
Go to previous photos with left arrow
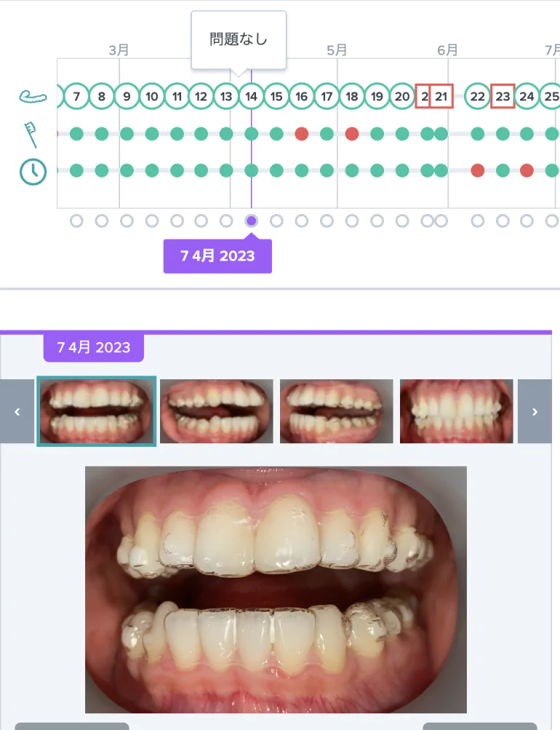[17, 411]
